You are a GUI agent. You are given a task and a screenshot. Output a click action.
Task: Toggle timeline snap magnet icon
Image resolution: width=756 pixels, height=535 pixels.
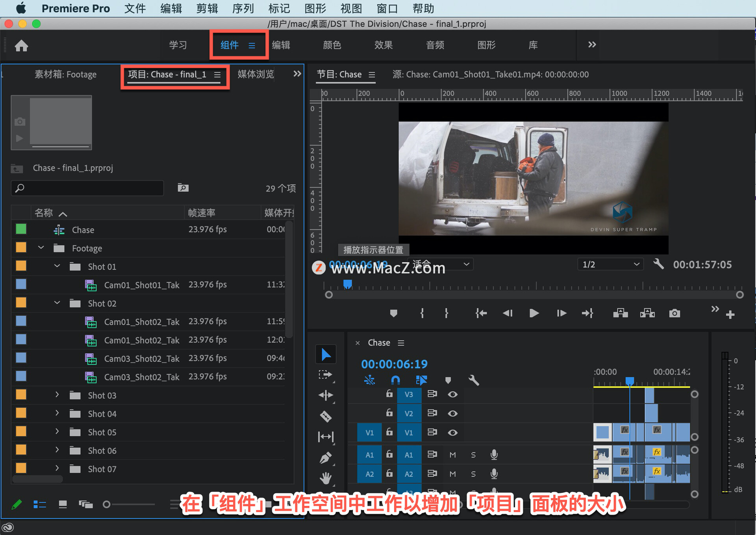click(395, 380)
